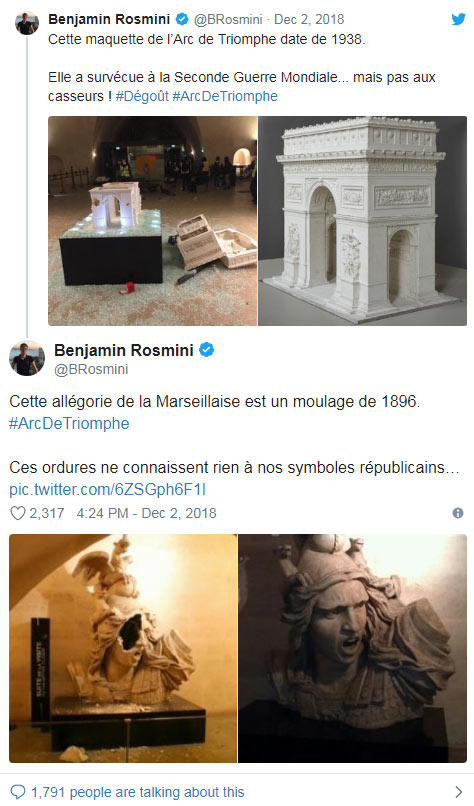Image resolution: width=474 pixels, height=806 pixels.
Task: Open '1,791 people are talking about this'
Action: (138, 792)
